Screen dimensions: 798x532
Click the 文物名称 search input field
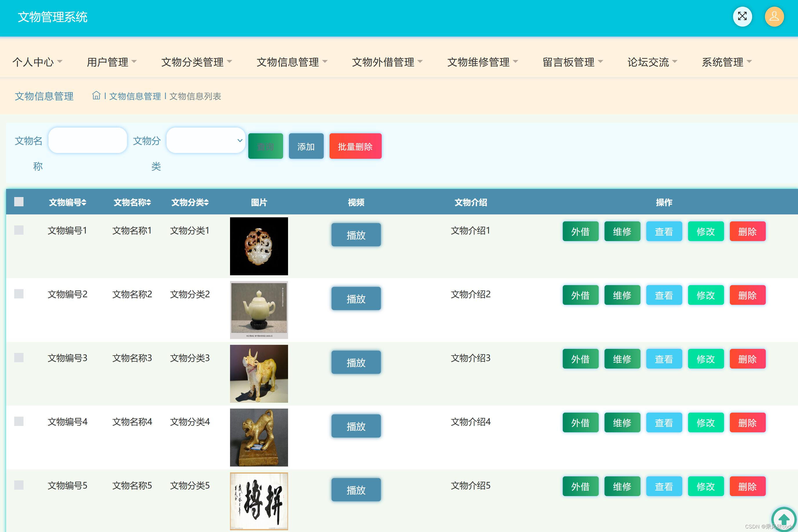tap(88, 141)
